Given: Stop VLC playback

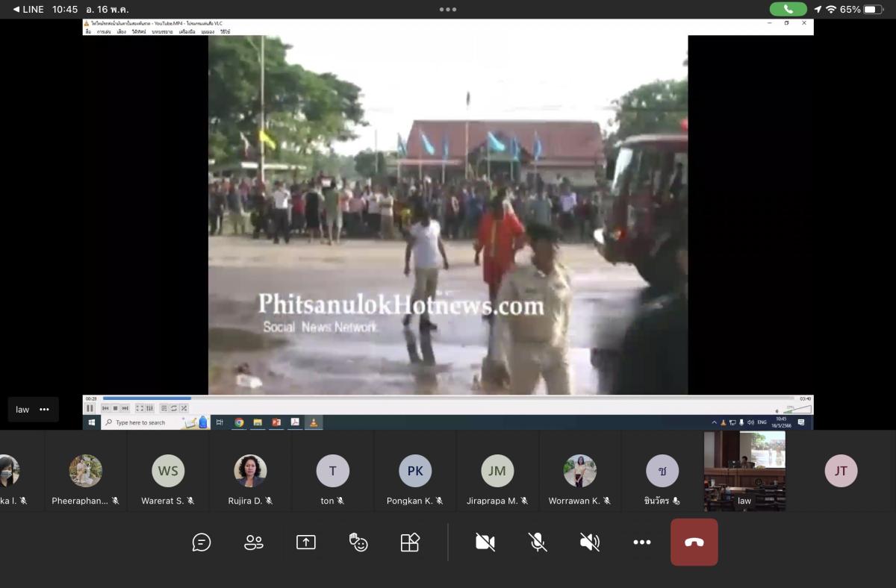Looking at the screenshot, I should [115, 408].
